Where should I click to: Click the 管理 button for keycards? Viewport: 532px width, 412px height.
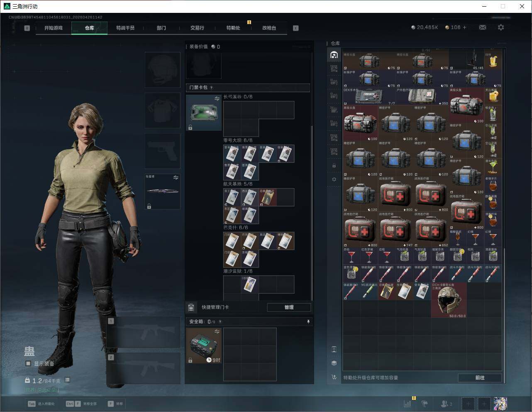coord(289,307)
